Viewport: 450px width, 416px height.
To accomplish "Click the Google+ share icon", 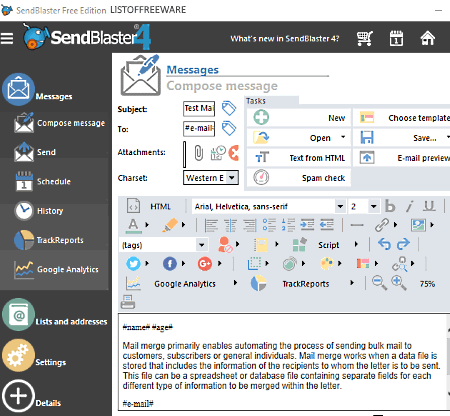I will 205,264.
